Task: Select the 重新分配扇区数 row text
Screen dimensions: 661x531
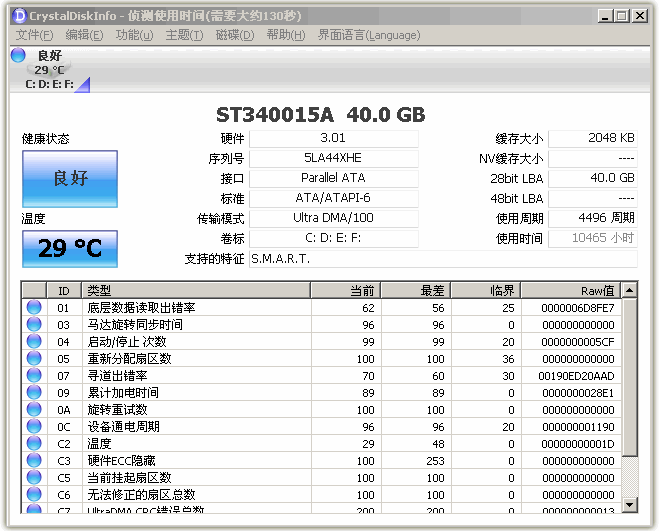Action: (x=129, y=359)
